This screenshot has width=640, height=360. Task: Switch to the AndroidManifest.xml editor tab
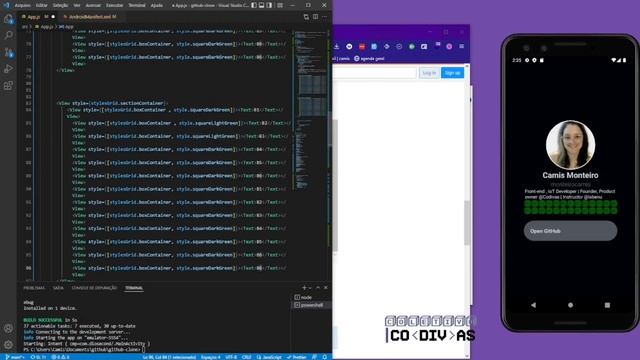coord(91,17)
